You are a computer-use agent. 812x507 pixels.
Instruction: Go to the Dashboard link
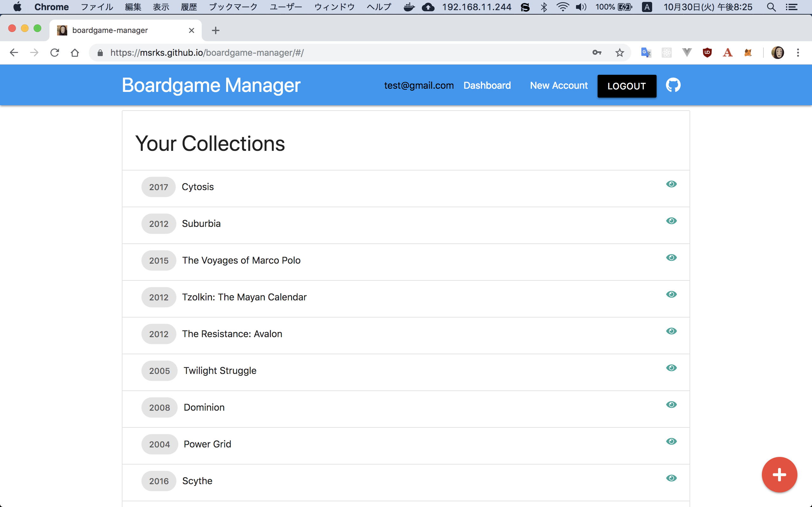point(487,86)
